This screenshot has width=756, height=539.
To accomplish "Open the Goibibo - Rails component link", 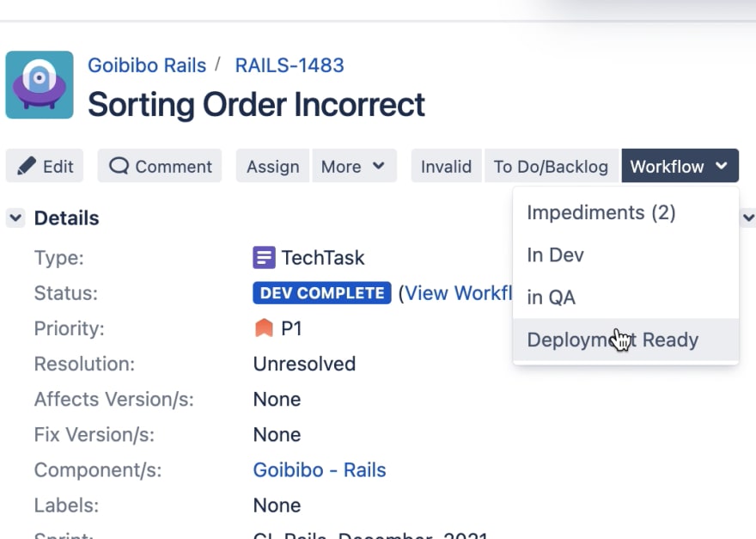I will 320,470.
